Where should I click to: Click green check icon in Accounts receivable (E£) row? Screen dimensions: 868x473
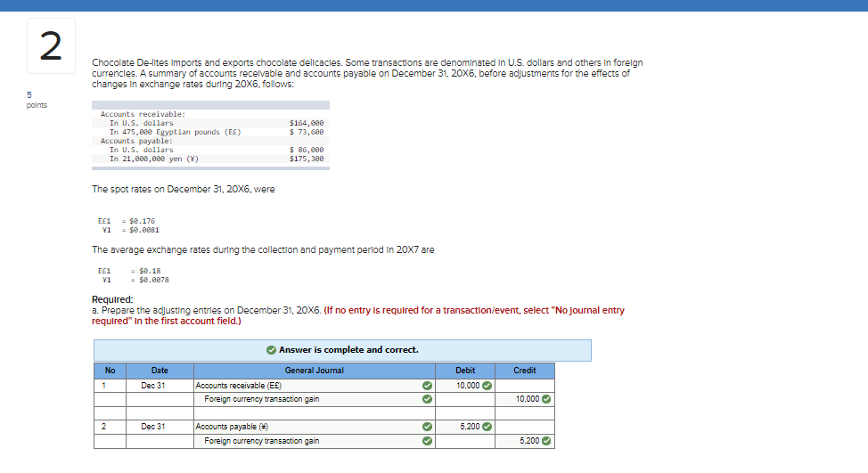click(x=427, y=386)
